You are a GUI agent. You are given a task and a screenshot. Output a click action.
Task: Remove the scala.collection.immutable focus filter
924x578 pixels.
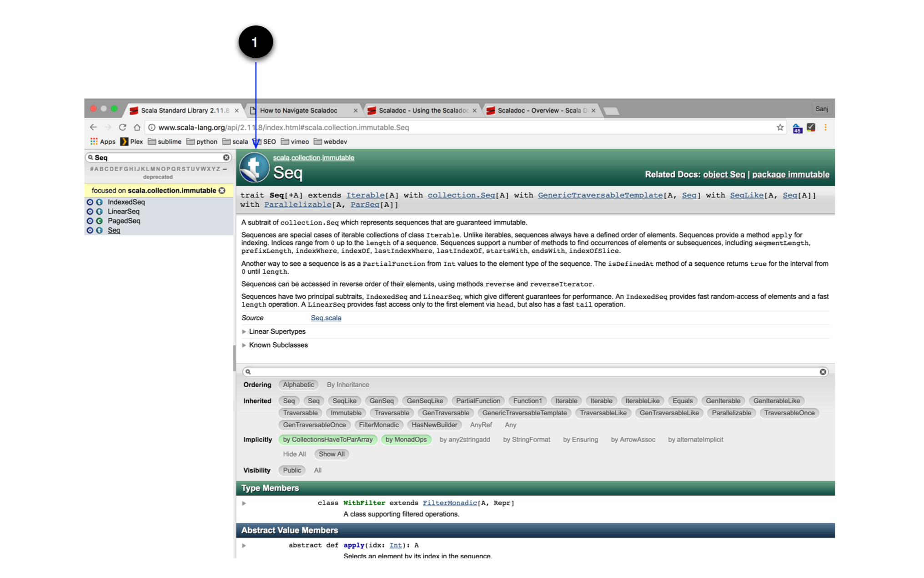coord(222,191)
